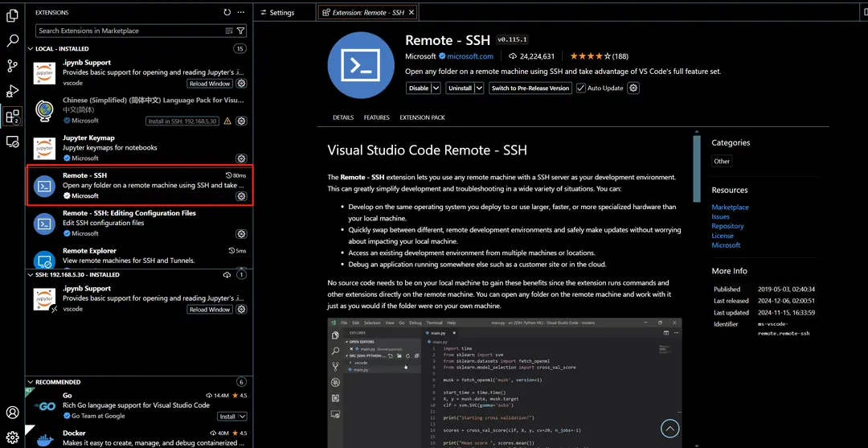Click Reload Window for SSH .ipynb Support
The width and height of the screenshot is (868, 448).
click(x=210, y=310)
